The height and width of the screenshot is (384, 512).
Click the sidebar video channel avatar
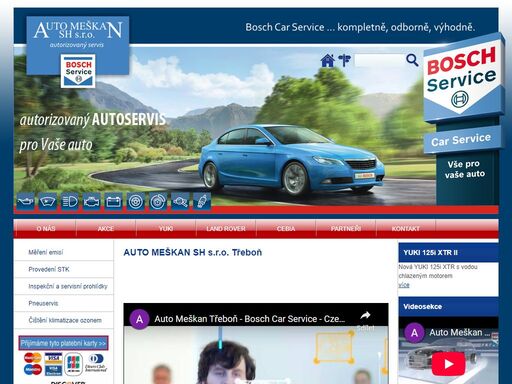pyautogui.click(x=414, y=333)
